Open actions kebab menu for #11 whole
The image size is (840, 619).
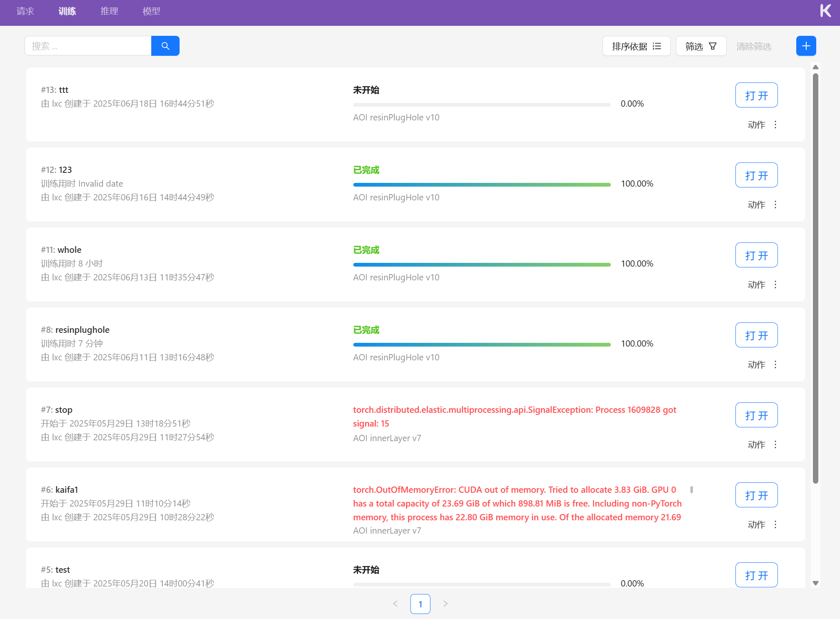pos(775,285)
